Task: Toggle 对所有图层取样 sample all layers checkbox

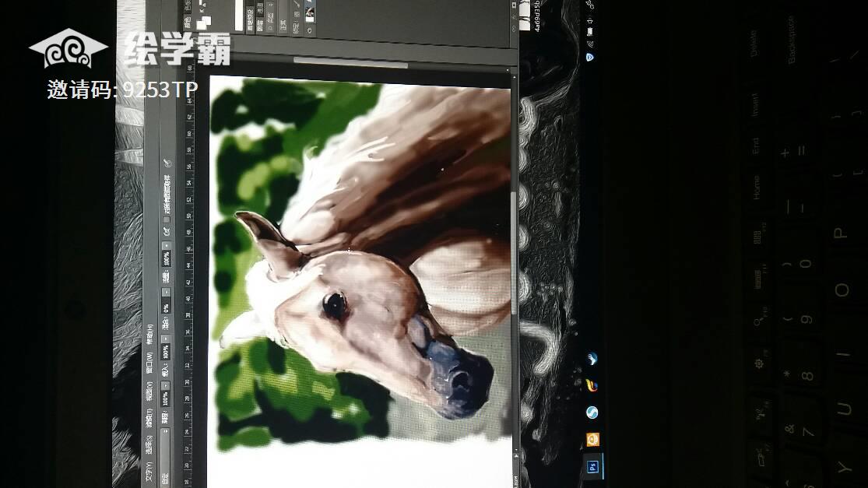Action: 166,219
